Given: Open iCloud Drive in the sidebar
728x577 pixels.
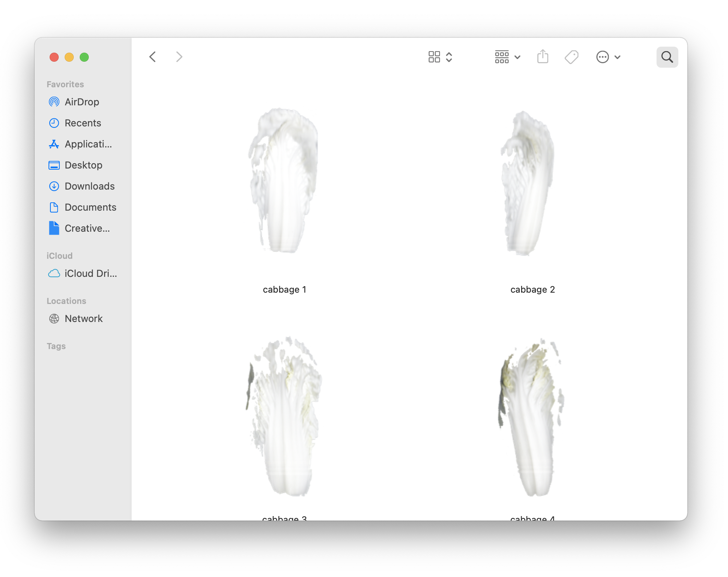Looking at the screenshot, I should (83, 273).
